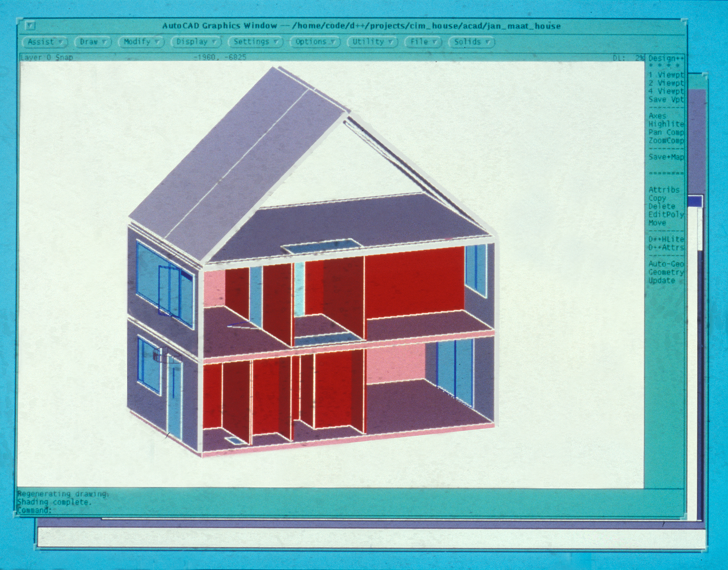Toggle Highlite option in side menu
Viewport: 728px width, 570px height.
coord(666,124)
